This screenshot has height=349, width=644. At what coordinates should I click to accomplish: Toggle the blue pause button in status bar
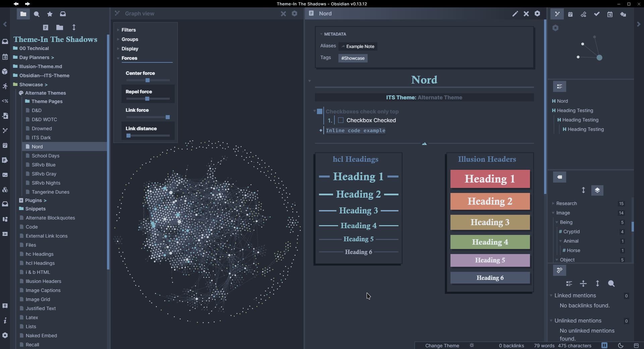click(x=604, y=345)
